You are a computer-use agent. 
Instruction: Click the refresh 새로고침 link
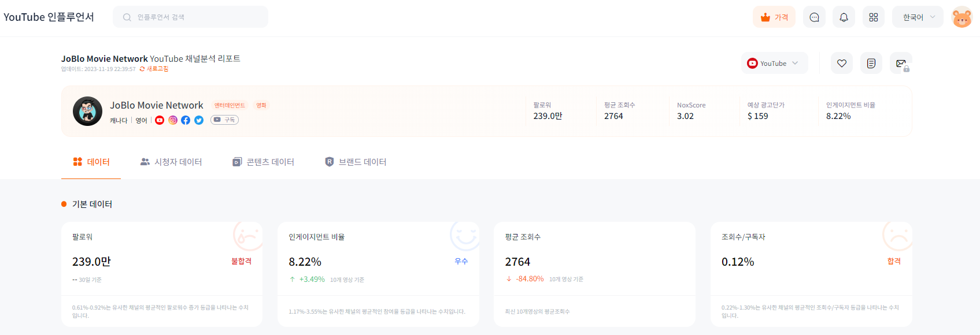(x=154, y=69)
